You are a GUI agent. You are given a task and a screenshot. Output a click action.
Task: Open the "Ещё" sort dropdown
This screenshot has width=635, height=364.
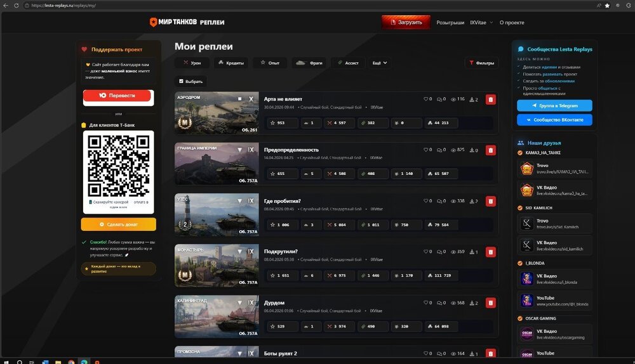[x=380, y=63]
